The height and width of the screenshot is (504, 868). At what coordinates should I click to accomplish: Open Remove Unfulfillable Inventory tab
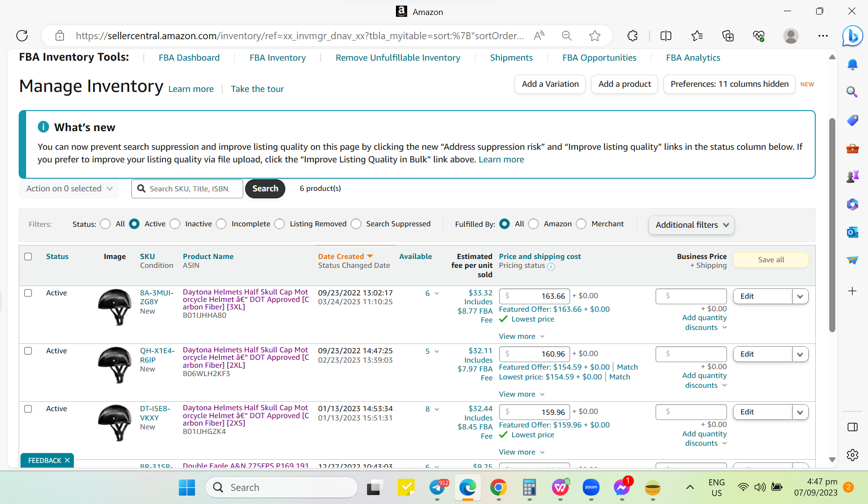pos(398,57)
